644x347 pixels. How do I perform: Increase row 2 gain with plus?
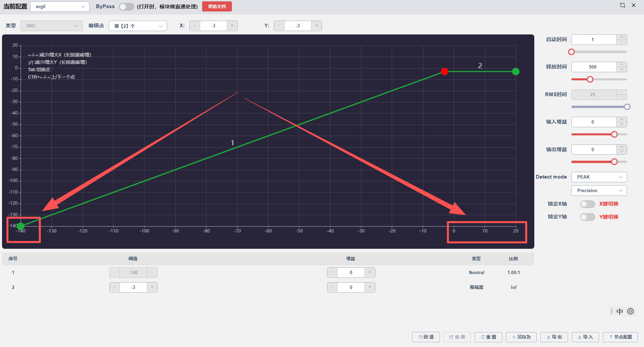[x=370, y=287]
